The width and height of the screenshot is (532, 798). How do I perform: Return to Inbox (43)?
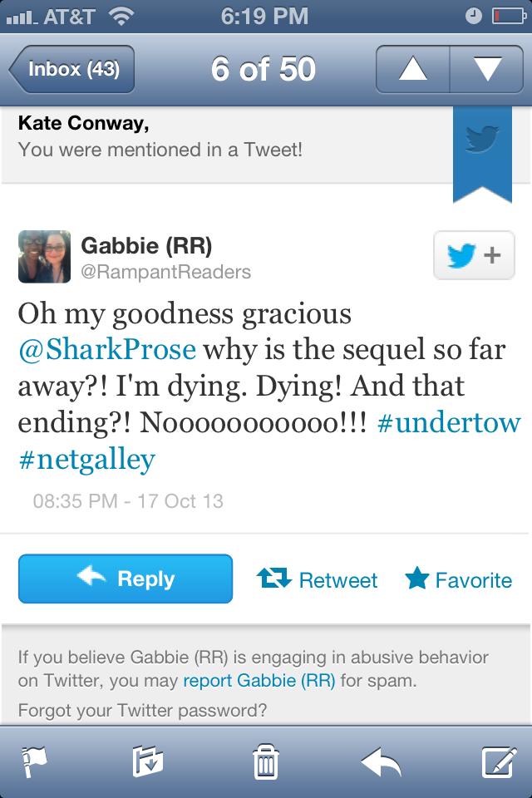pyautogui.click(x=72, y=69)
